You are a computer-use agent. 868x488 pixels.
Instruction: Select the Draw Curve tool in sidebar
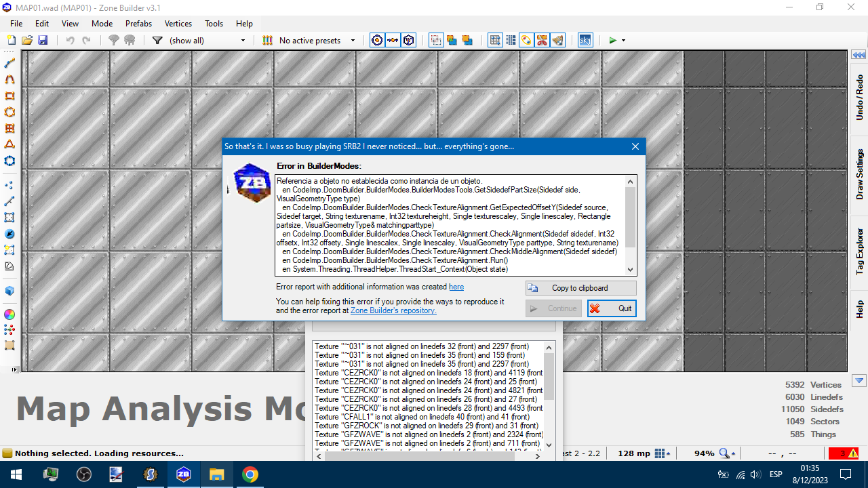tap(9, 79)
